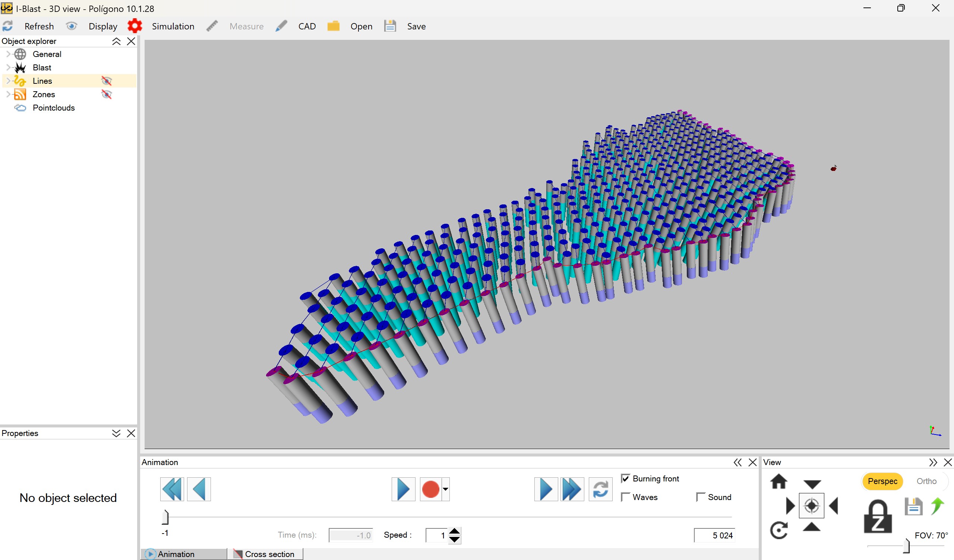Viewport: 954px width, 560px height.
Task: Click the rotate view icon in View panel
Action: [x=780, y=530]
